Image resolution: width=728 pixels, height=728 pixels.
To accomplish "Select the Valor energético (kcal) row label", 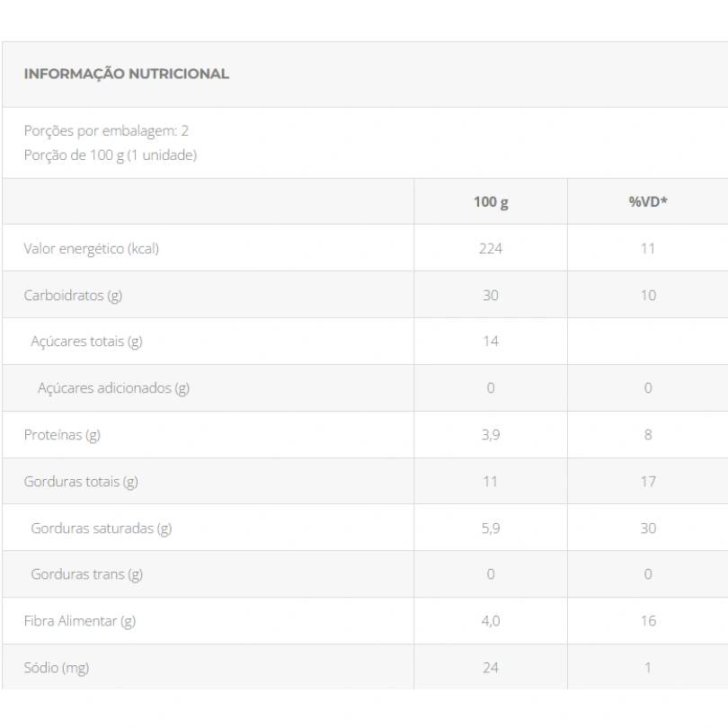I will coord(92,249).
